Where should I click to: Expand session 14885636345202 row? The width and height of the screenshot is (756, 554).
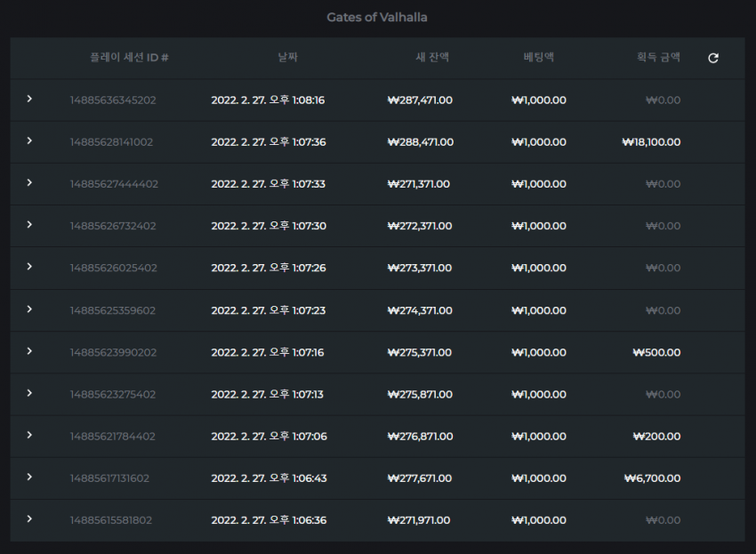[x=29, y=99]
